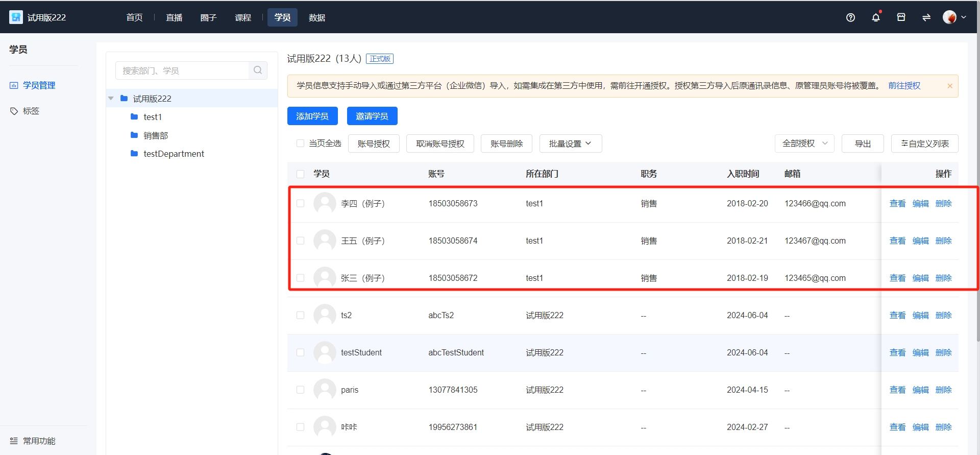
Task: Select checkbox for testStudent row
Action: pyautogui.click(x=300, y=352)
